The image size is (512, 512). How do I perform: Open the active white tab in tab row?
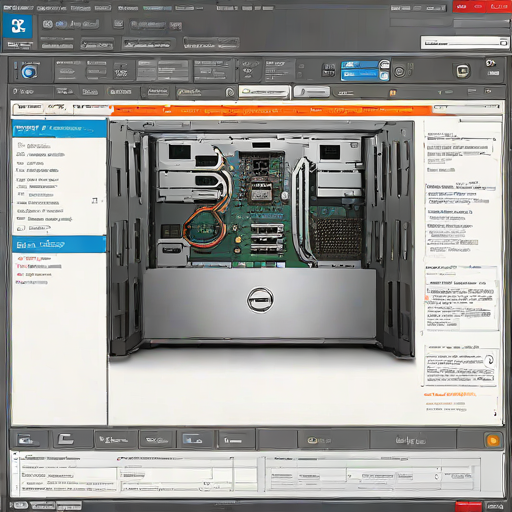264,92
